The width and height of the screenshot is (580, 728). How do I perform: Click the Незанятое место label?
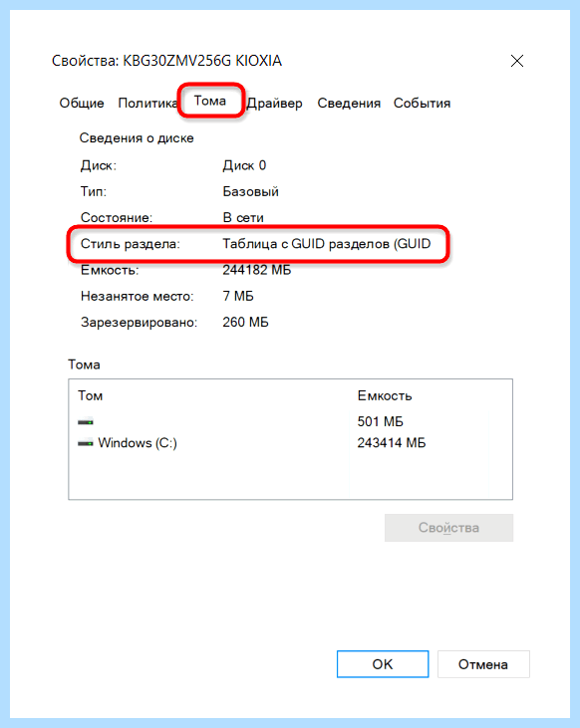pyautogui.click(x=138, y=296)
